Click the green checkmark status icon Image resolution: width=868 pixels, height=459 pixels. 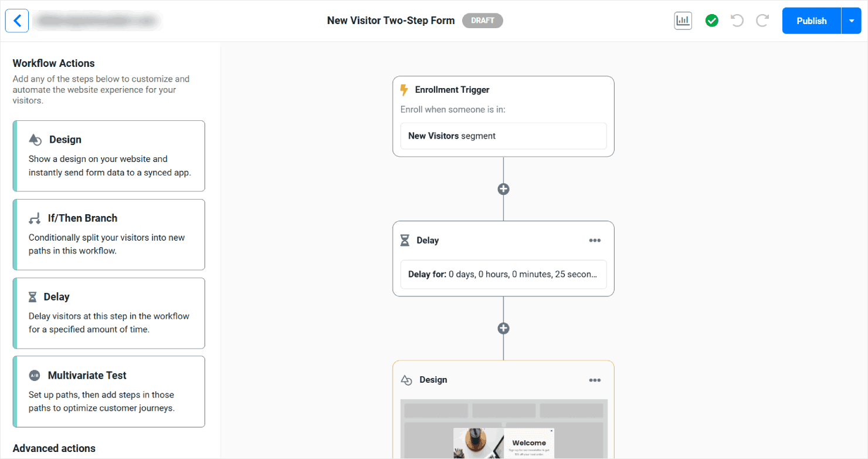click(x=711, y=21)
